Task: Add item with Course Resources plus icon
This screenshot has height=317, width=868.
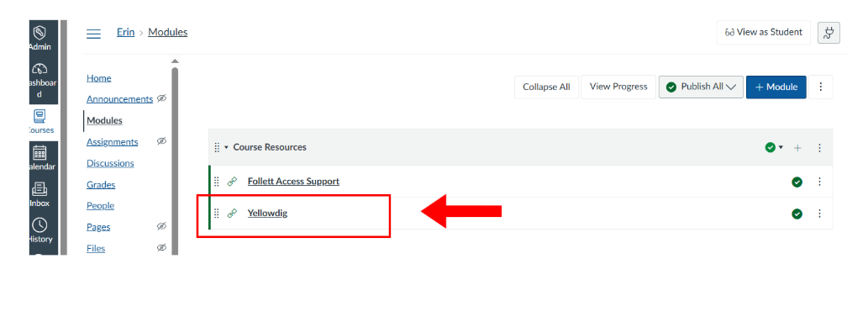Action: (x=797, y=148)
